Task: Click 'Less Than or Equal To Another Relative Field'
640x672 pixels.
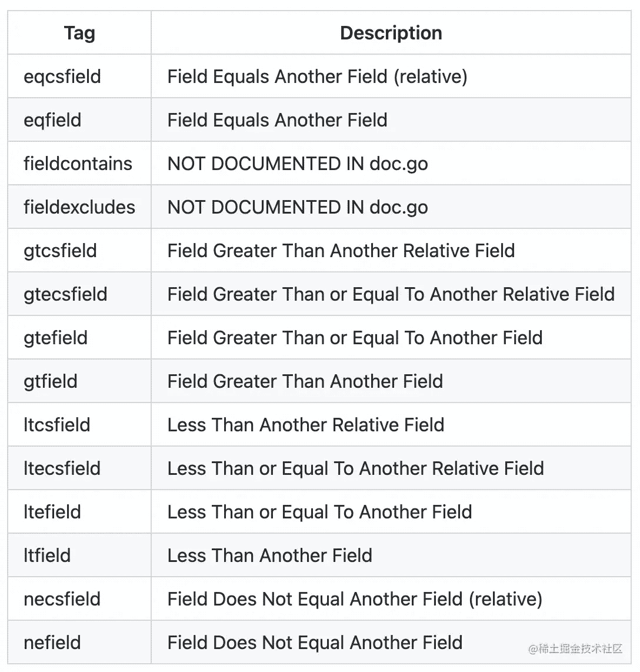Action: coord(355,468)
